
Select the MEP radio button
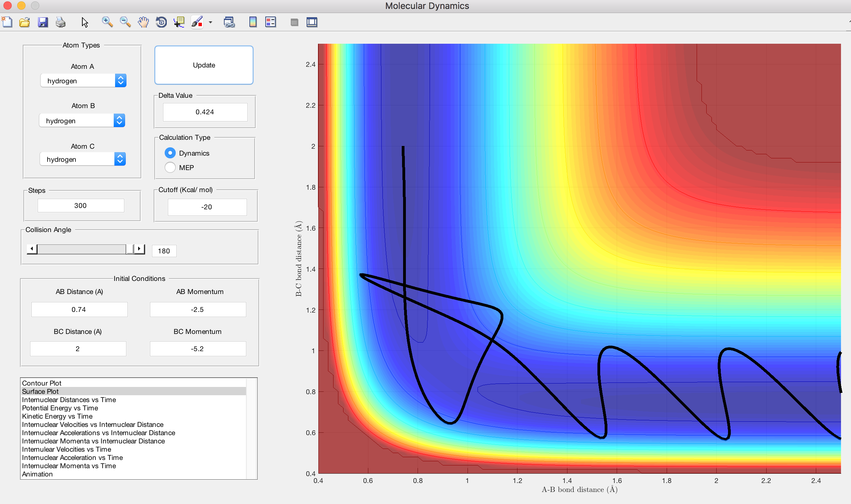[x=170, y=168]
